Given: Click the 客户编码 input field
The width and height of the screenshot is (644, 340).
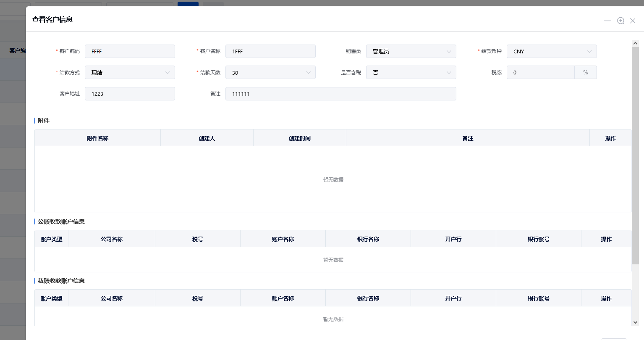Looking at the screenshot, I should (x=130, y=51).
